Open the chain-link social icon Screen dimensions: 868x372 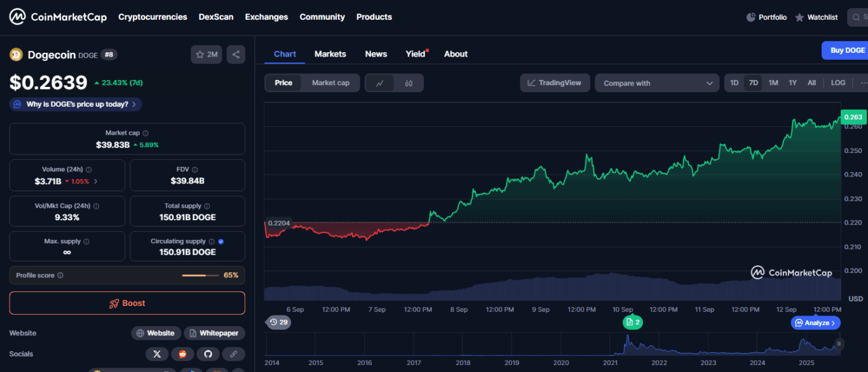(x=233, y=354)
